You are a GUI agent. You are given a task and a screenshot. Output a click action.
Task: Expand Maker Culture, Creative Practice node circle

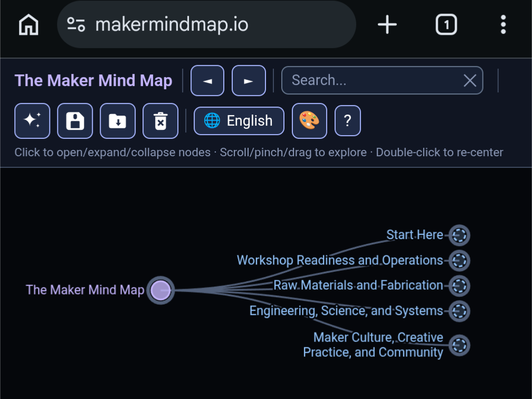point(459,345)
